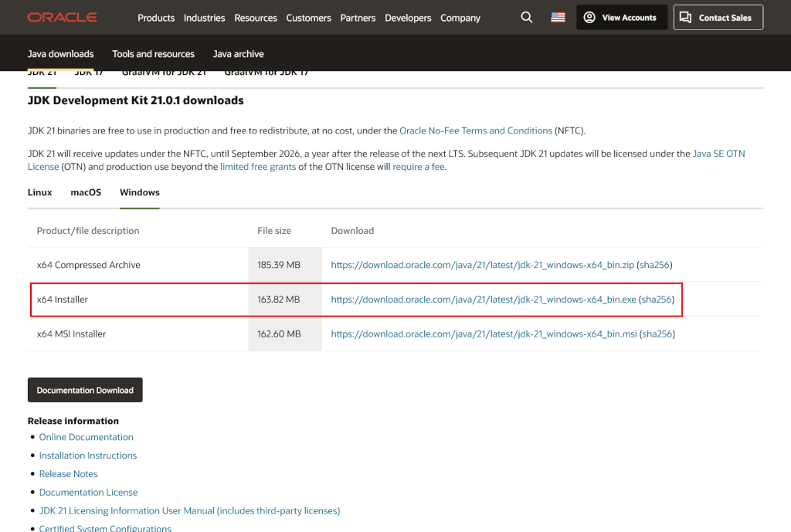This screenshot has height=532, width=791.
Task: Open sha256 for the x64 MSI Installer
Action: pos(657,334)
